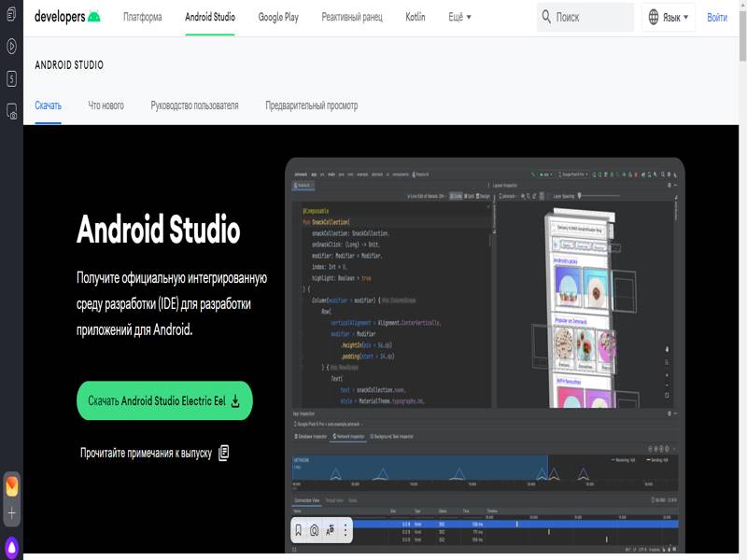Switch to the Что нового tab

click(106, 105)
